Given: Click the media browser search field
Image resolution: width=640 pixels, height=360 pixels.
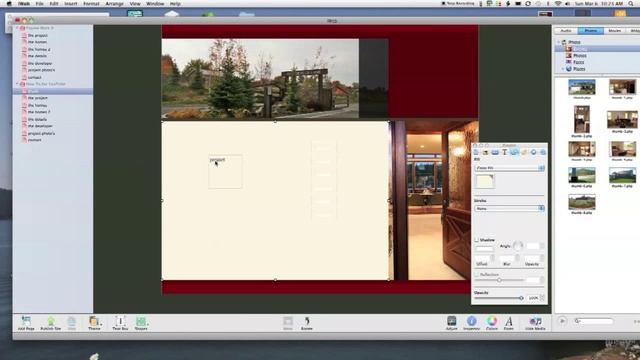Looking at the screenshot, I should (594, 321).
